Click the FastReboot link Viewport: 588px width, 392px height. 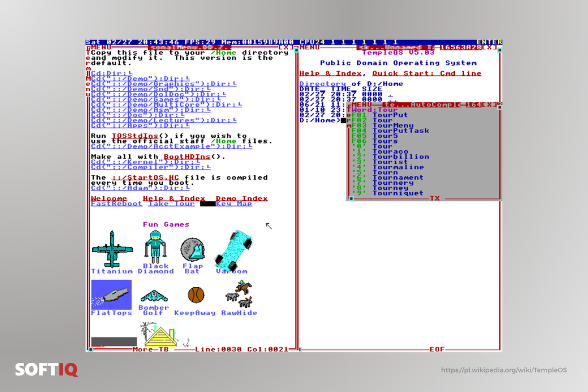117,204
